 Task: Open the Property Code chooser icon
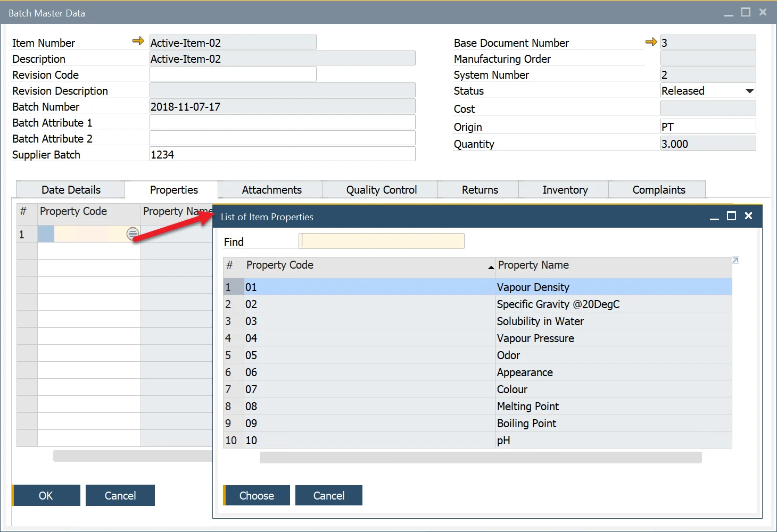pos(133,234)
